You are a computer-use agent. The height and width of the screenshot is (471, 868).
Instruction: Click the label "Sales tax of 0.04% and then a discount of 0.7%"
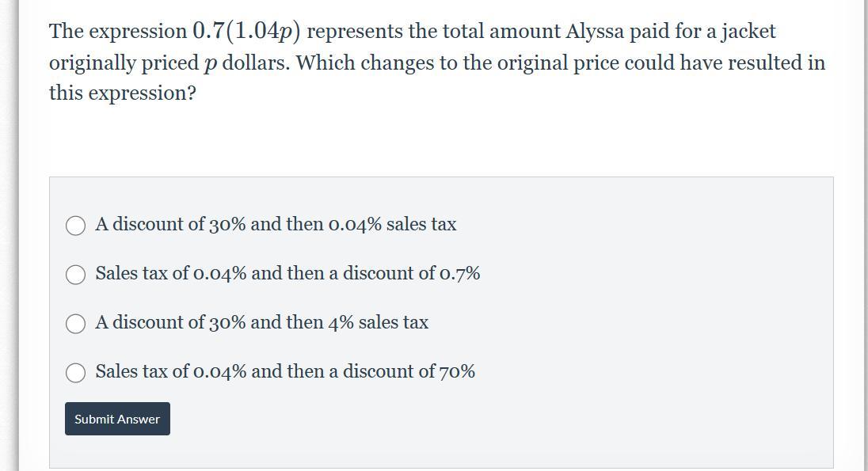point(287,274)
